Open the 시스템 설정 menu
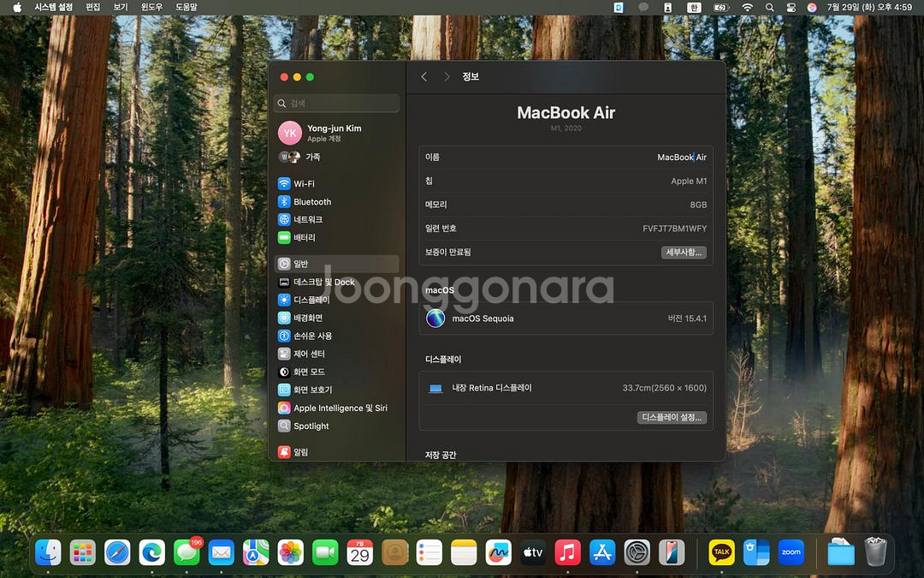The width and height of the screenshot is (924, 578). pos(54,7)
